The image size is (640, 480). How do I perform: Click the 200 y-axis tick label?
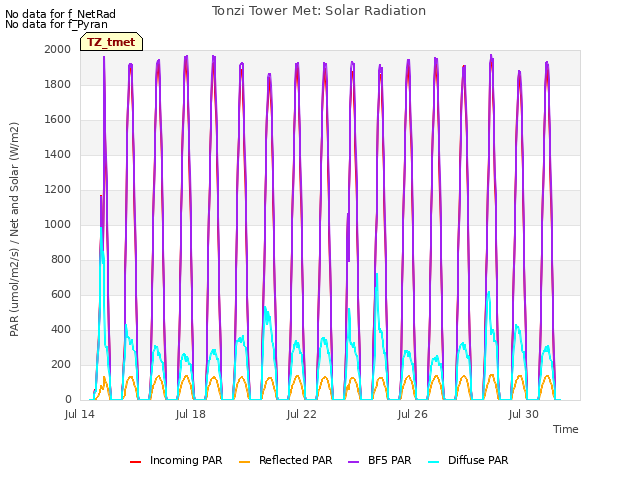61,364
